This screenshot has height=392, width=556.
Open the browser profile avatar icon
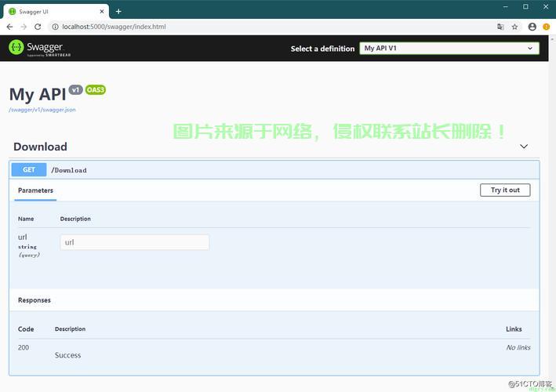tap(532, 27)
